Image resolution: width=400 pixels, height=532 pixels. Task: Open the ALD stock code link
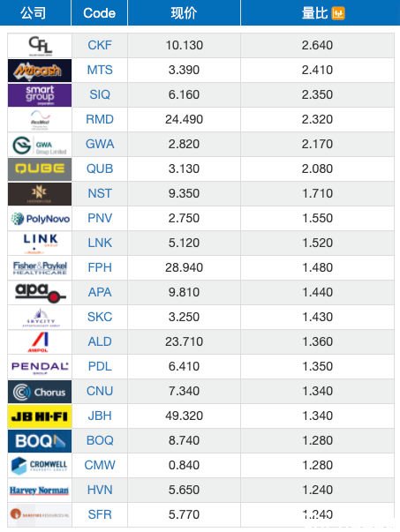[100, 341]
